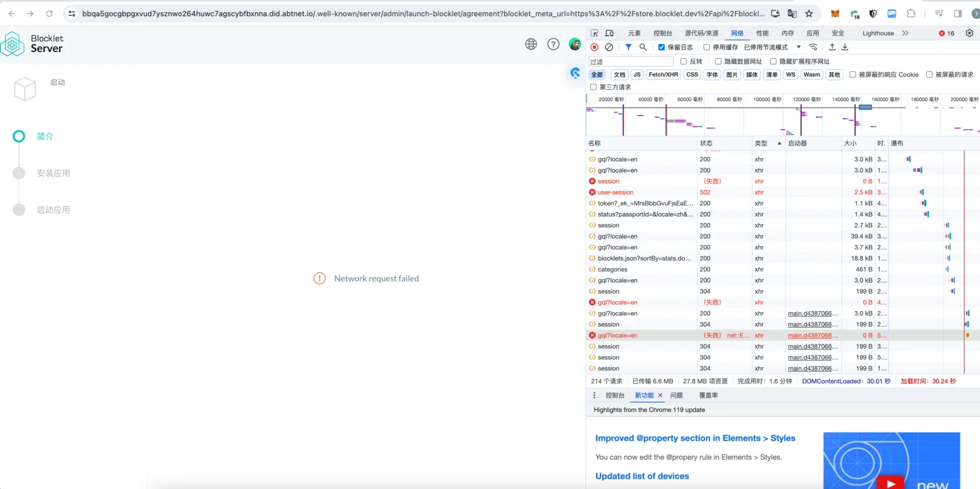Image resolution: width=980 pixels, height=489 pixels.
Task: Clear the network log icon
Action: pos(609,47)
